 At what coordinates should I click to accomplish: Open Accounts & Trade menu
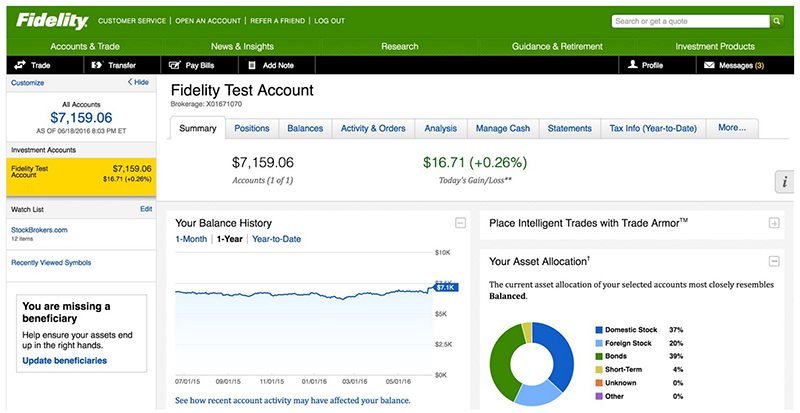[85, 46]
